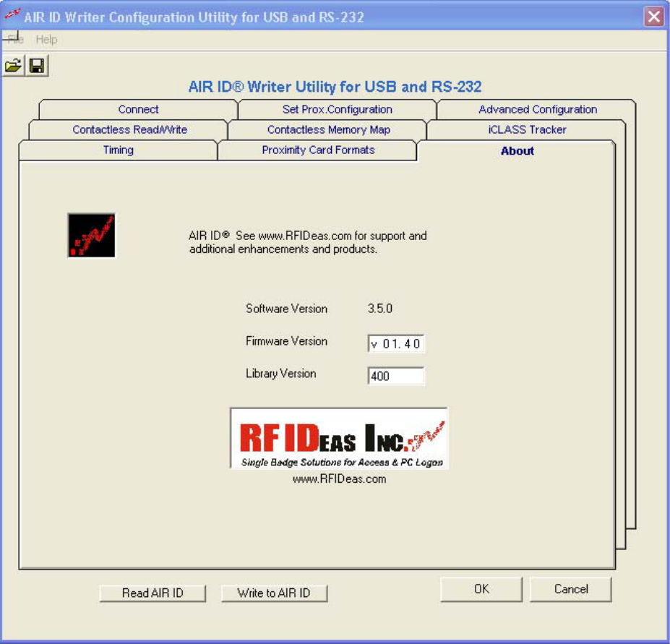The height and width of the screenshot is (644, 670).
Task: Click the Firmware Version label
Action: point(286,341)
